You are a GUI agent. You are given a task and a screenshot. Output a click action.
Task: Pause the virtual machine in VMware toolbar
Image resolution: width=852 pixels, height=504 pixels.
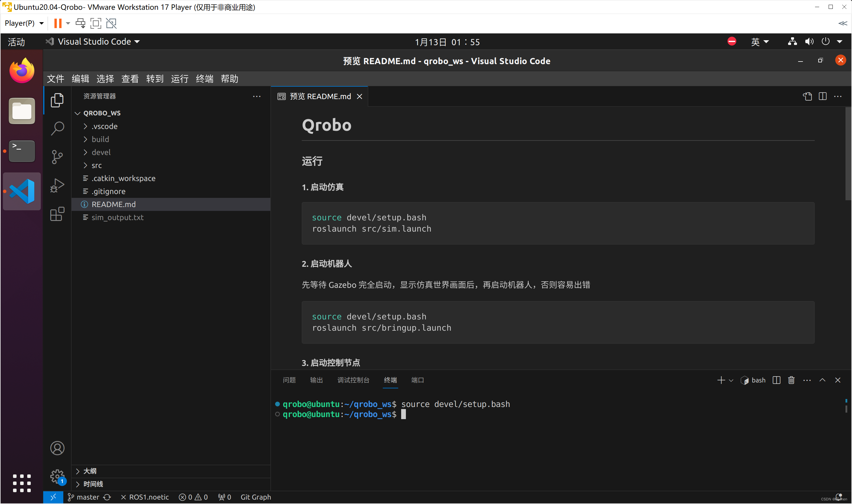point(58,23)
